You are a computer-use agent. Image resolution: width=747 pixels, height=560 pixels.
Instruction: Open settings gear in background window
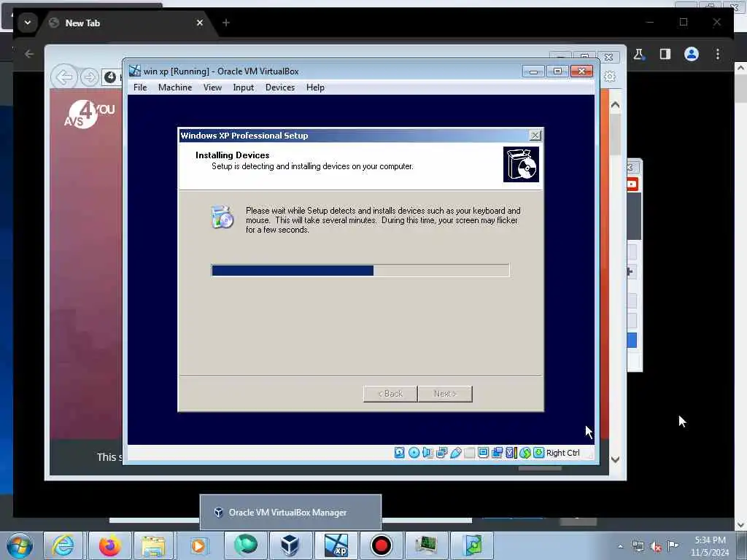coord(610,77)
